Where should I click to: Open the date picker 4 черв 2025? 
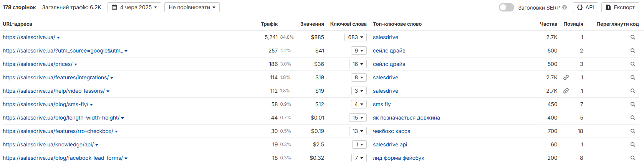[x=134, y=7]
